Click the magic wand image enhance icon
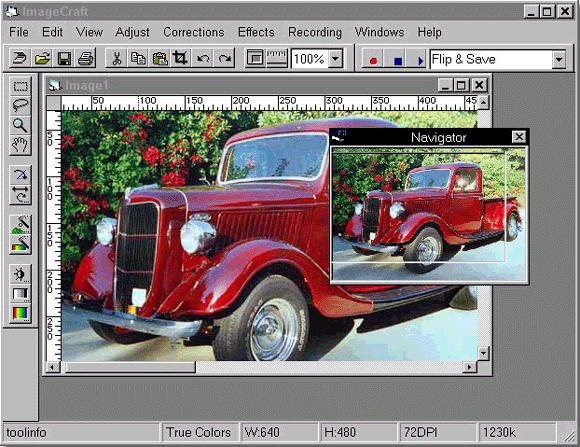 [x=20, y=225]
